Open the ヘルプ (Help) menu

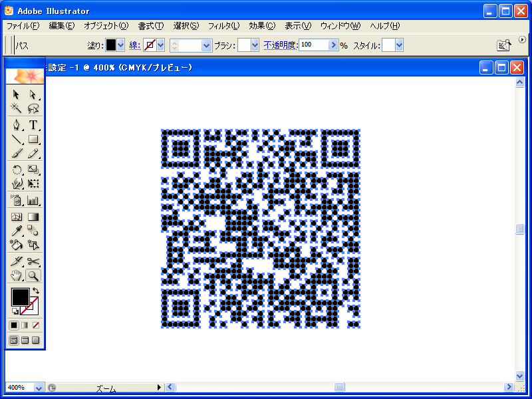[385, 26]
